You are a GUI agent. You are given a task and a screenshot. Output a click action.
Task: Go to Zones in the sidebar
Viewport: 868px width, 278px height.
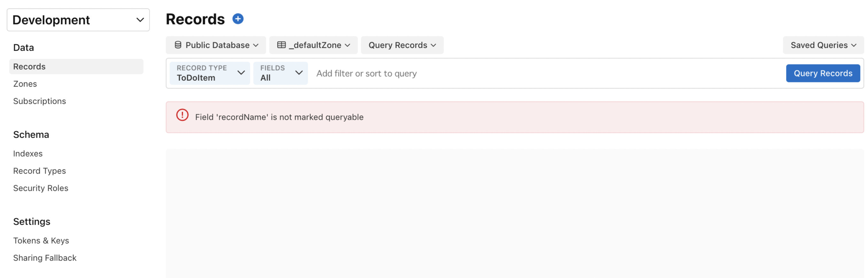pyautogui.click(x=25, y=84)
